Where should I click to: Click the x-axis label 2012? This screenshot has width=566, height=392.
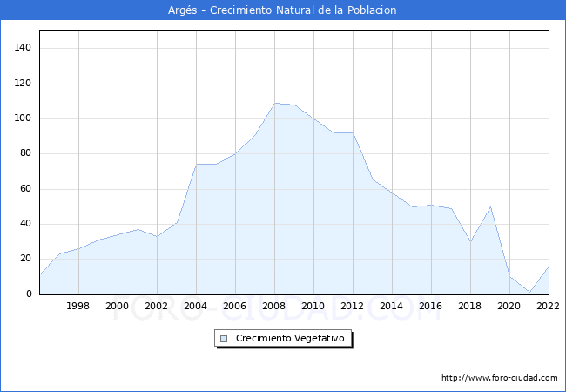pyautogui.click(x=353, y=306)
